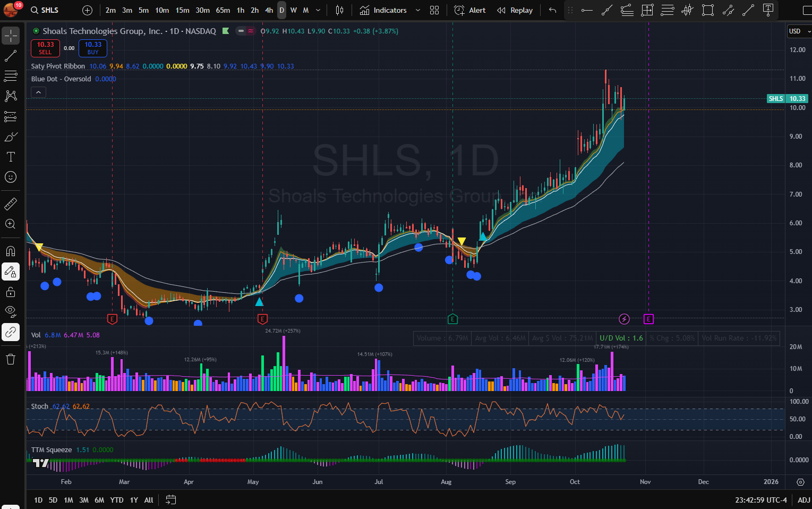Start bar Replay mode

(x=515, y=10)
